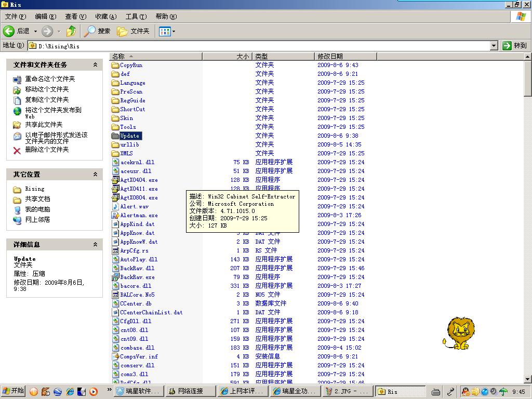Click the 共享文档 folder icon
The width and height of the screenshot is (532, 399).
(17, 199)
